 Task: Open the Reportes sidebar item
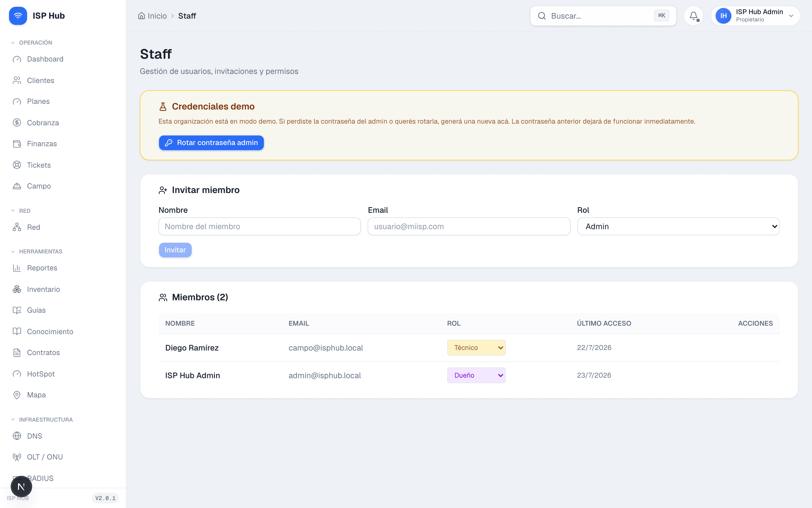coord(63,268)
